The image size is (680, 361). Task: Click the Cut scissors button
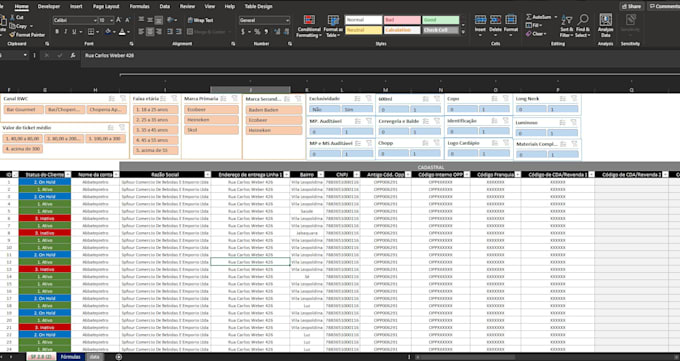coord(16,17)
